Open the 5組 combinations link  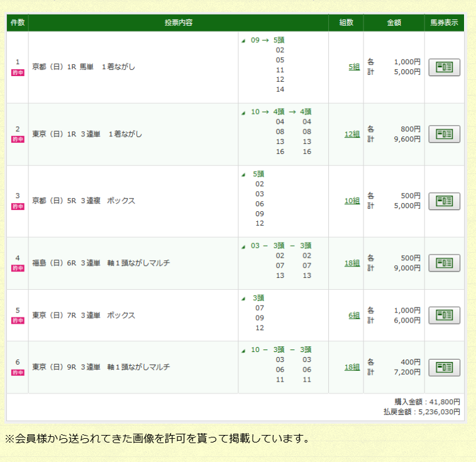click(x=354, y=67)
